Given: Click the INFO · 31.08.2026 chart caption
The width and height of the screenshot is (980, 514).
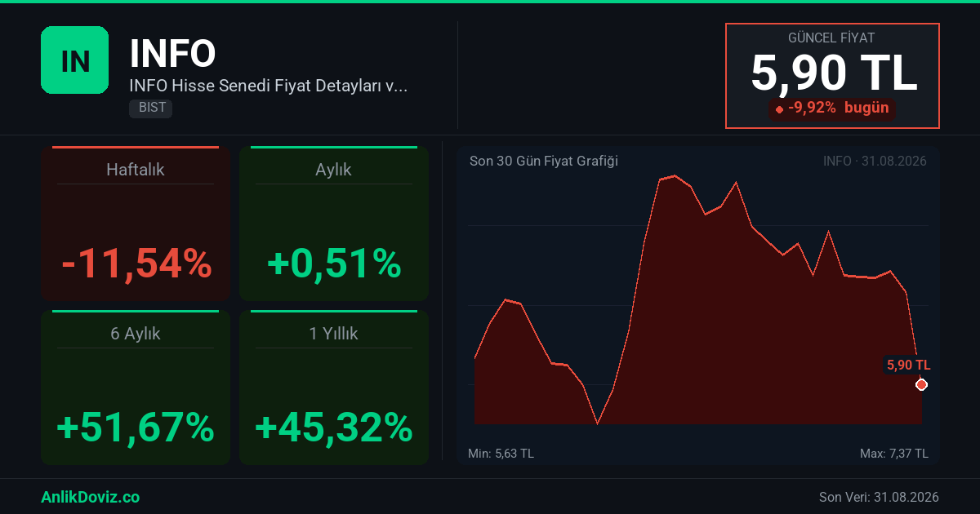Looking at the screenshot, I should [875, 161].
